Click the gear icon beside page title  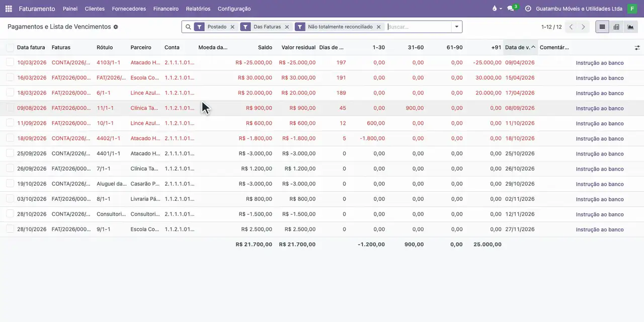(116, 27)
